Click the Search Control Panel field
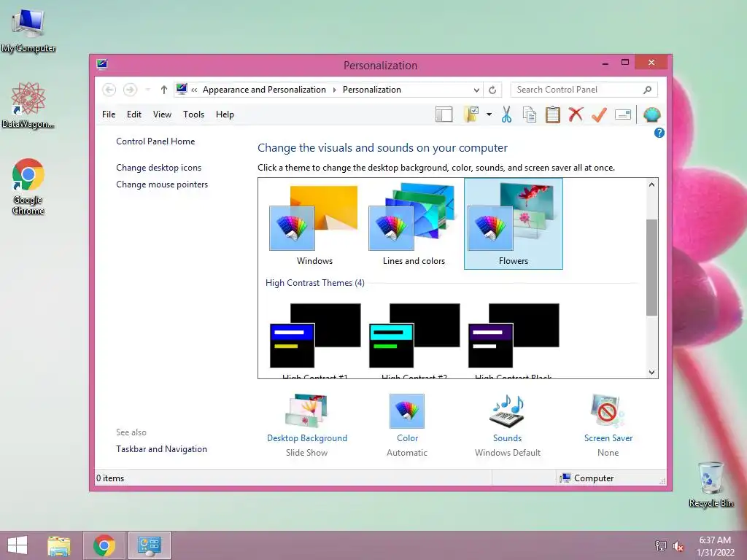Screen dimensions: 747x560 point(584,90)
